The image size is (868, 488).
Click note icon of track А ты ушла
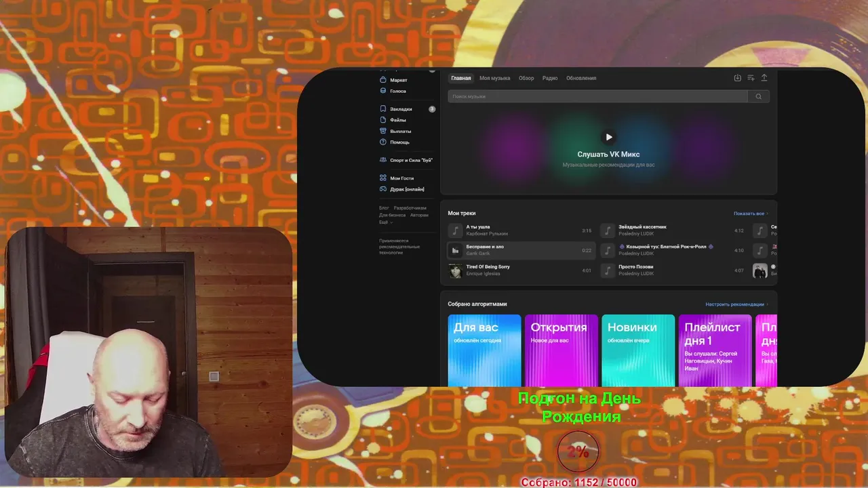pyautogui.click(x=455, y=230)
